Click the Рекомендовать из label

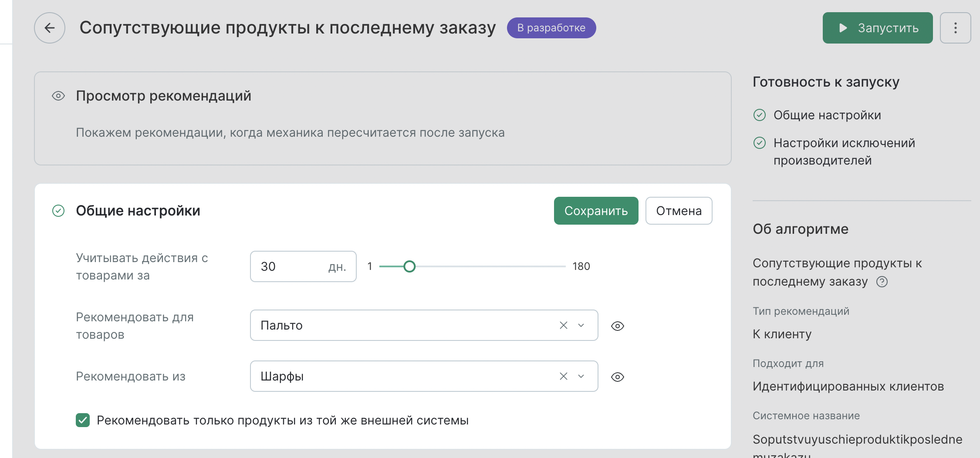[x=131, y=376]
